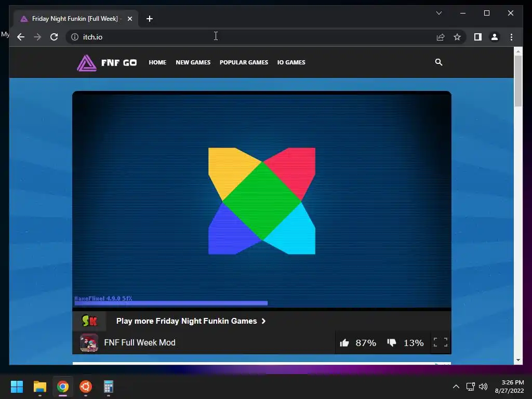Open the Calculator taskbar icon
Viewport: 532px width, 399px height.
(x=108, y=387)
